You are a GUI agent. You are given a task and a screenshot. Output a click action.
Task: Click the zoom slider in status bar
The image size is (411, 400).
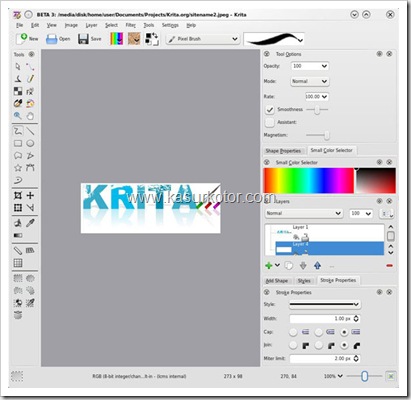click(x=364, y=376)
